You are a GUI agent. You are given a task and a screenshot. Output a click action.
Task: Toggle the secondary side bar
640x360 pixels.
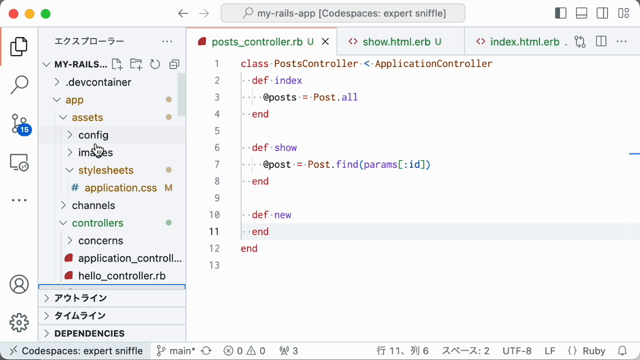[602, 13]
